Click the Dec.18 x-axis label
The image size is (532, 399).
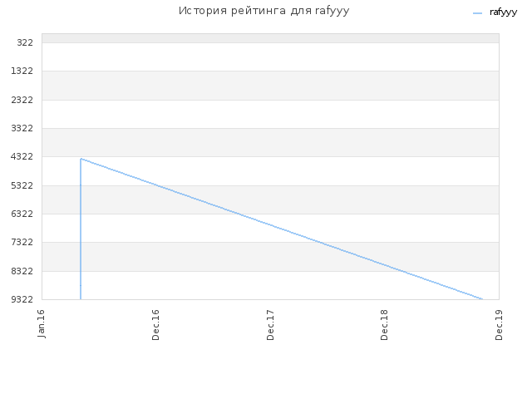pyautogui.click(x=384, y=325)
